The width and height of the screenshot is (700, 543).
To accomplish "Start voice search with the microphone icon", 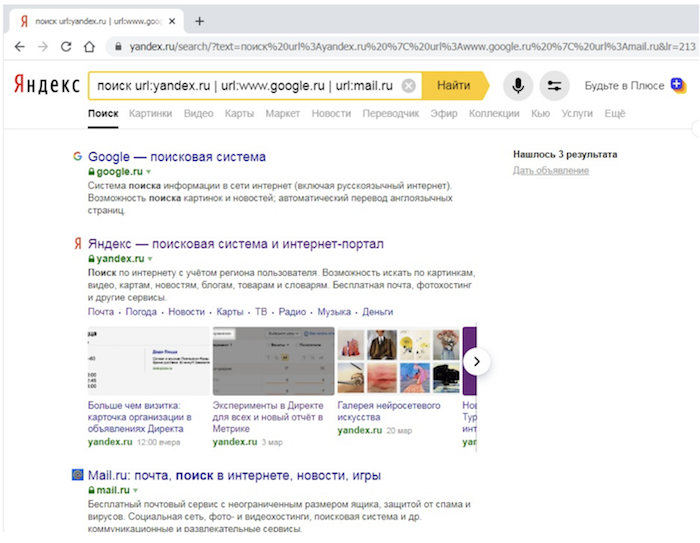I will coord(518,85).
